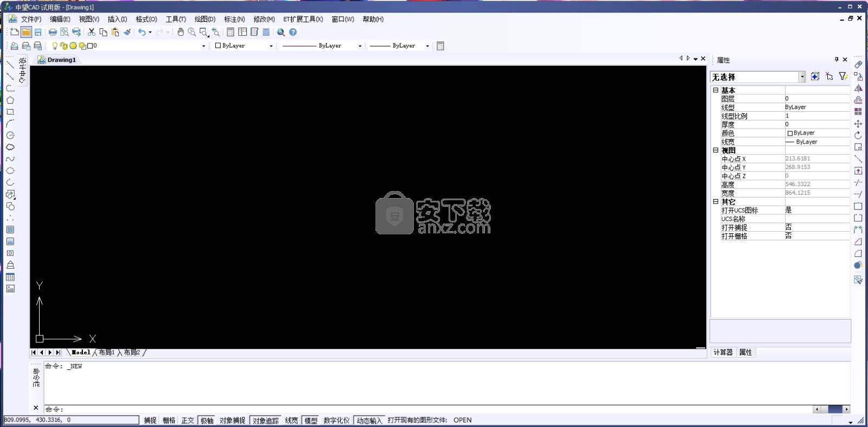
Task: Select the Line drawing tool
Action: (10, 65)
